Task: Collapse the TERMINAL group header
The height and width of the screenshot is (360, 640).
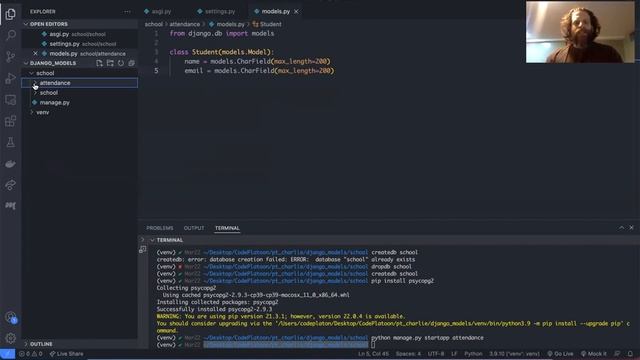Action: [x=152, y=240]
